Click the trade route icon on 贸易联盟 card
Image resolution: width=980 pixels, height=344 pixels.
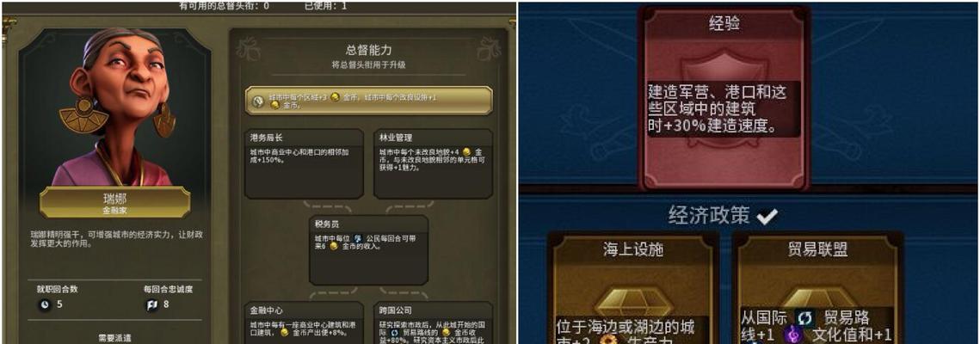tap(804, 318)
